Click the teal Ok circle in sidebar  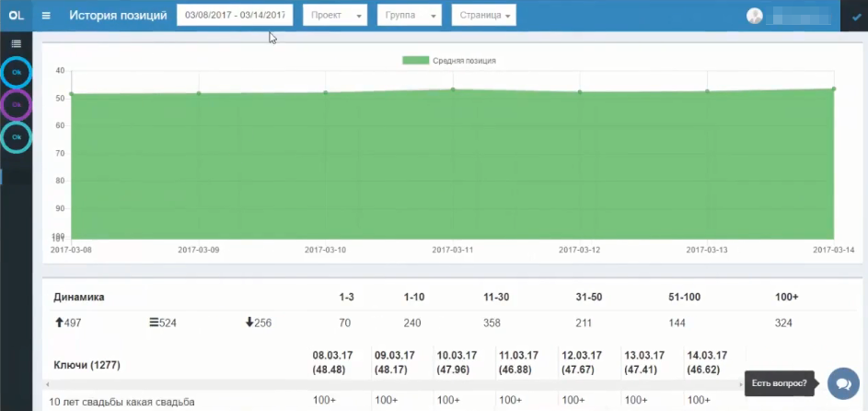click(x=16, y=137)
